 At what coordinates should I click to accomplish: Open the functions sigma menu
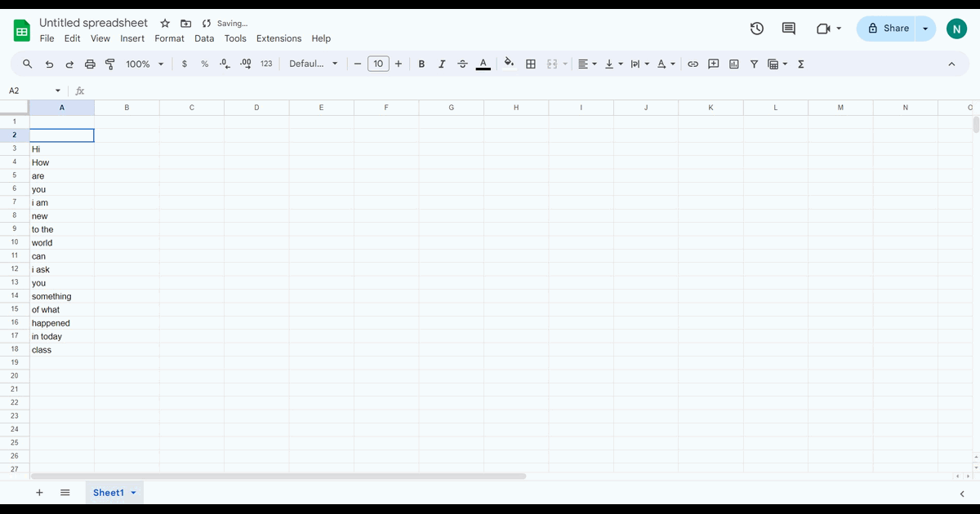(800, 64)
